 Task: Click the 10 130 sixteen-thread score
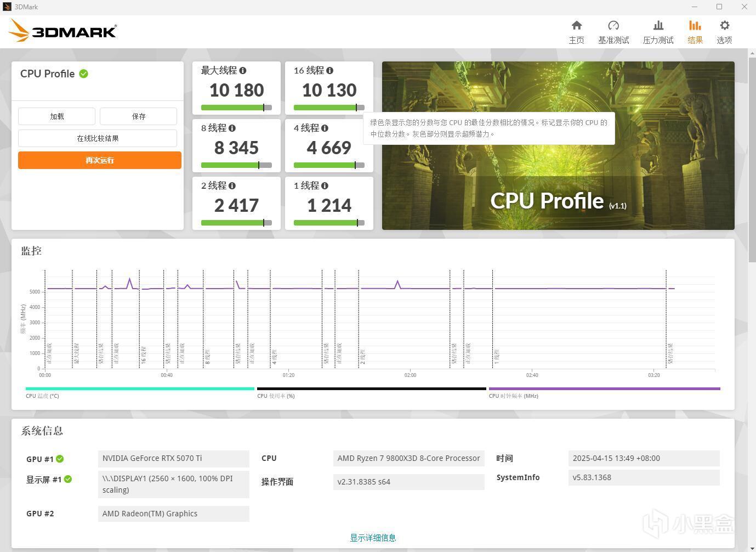tap(329, 90)
